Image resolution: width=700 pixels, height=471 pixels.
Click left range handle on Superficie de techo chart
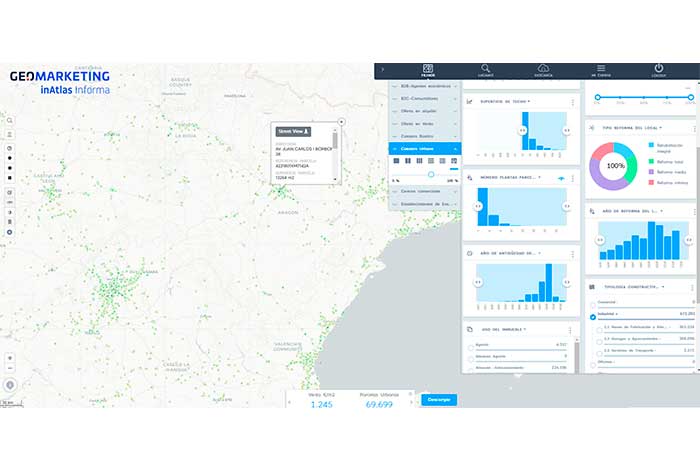click(x=522, y=130)
